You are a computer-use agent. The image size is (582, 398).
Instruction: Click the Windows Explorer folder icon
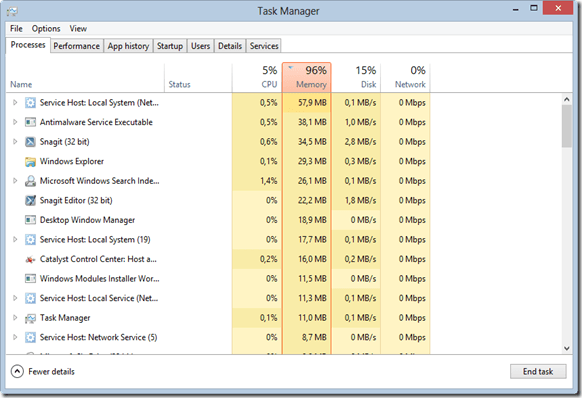click(30, 162)
